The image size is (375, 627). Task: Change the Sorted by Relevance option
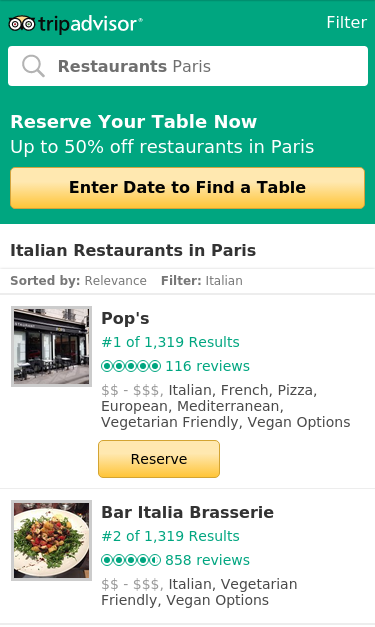(x=78, y=281)
